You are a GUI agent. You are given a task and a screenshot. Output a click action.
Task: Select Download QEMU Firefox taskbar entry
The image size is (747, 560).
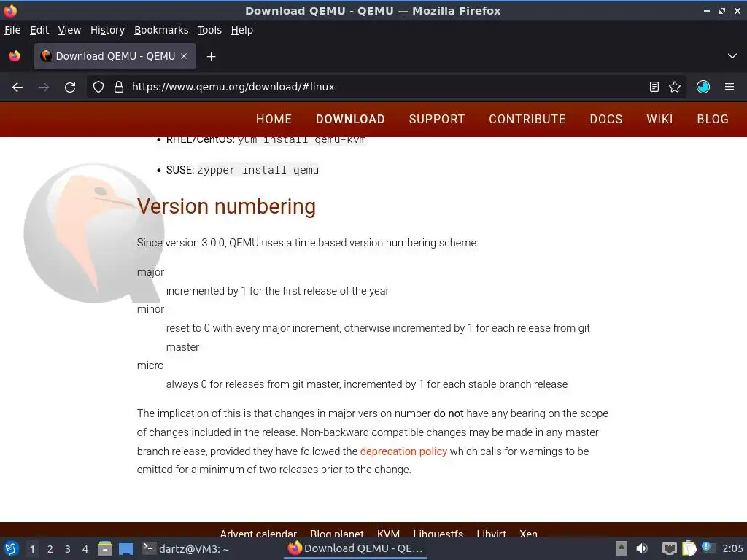(x=355, y=548)
